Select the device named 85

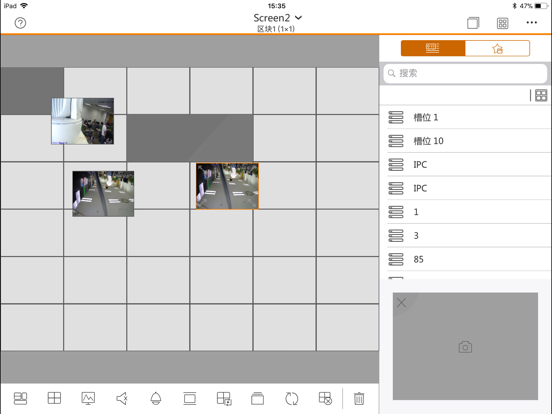point(468,259)
